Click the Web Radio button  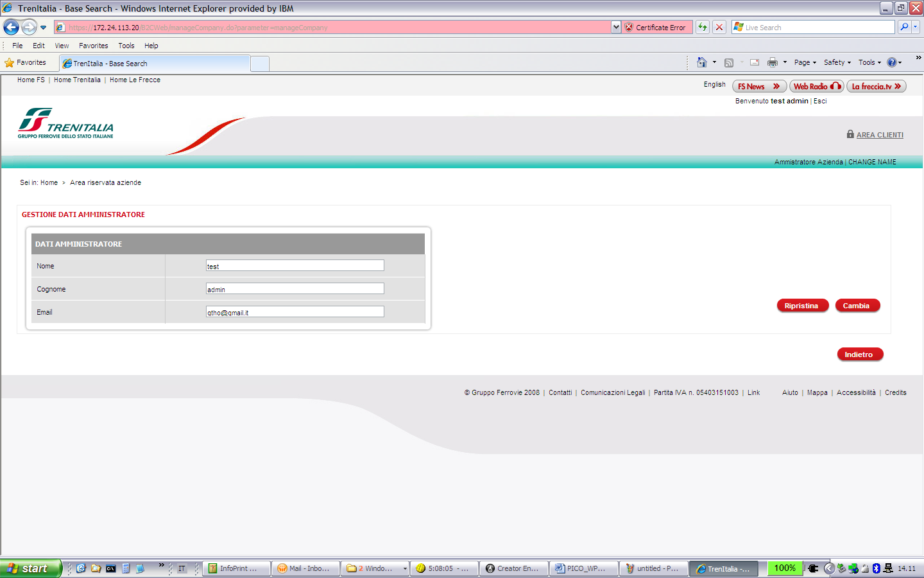pos(816,86)
